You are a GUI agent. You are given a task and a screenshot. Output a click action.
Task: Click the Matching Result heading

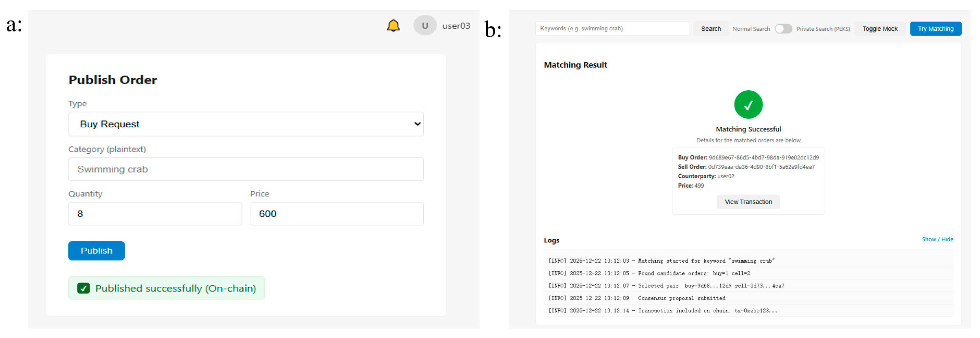[575, 65]
